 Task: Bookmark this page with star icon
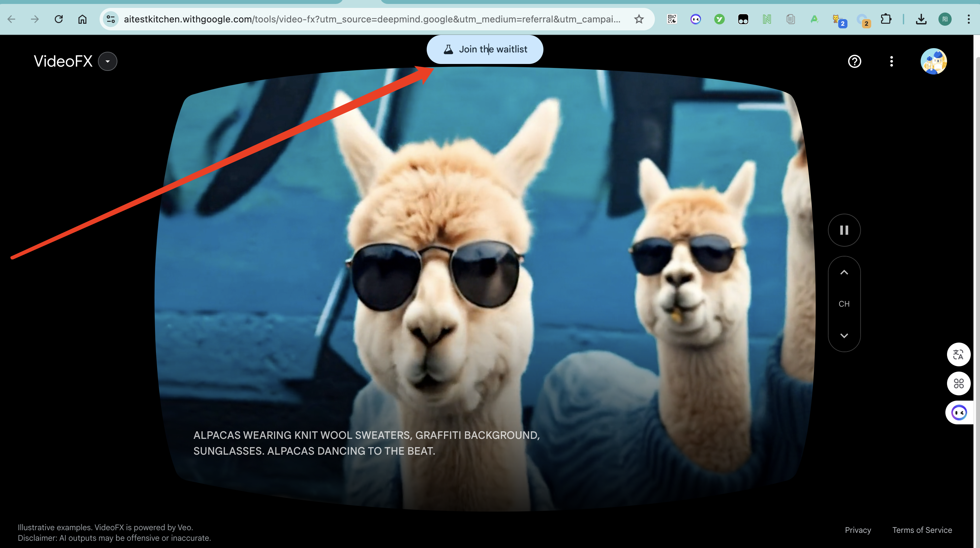click(x=639, y=19)
